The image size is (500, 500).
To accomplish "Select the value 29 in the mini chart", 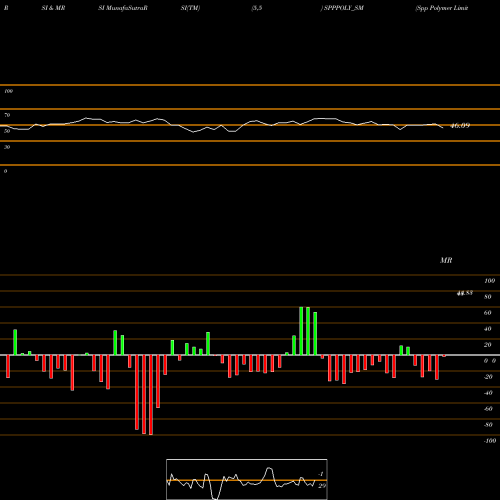I will (x=322, y=486).
